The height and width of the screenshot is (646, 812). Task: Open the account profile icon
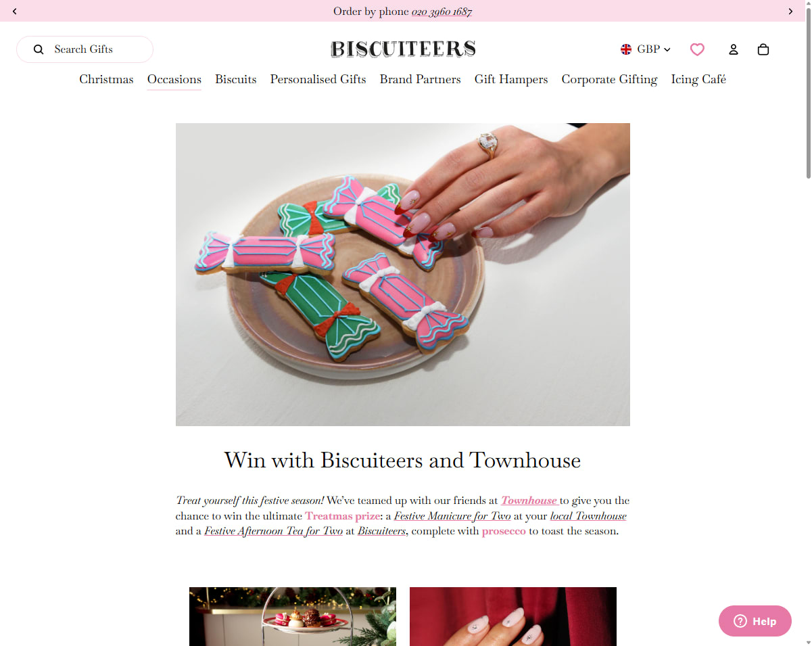pos(733,49)
